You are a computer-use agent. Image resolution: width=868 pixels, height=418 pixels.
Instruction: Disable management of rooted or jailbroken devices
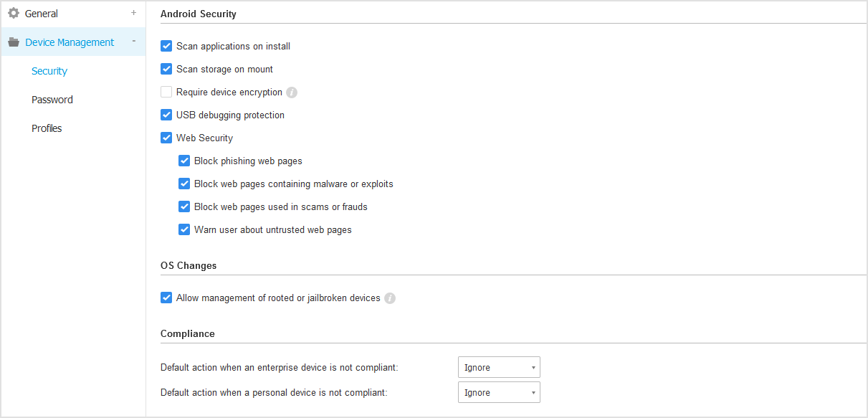166,298
